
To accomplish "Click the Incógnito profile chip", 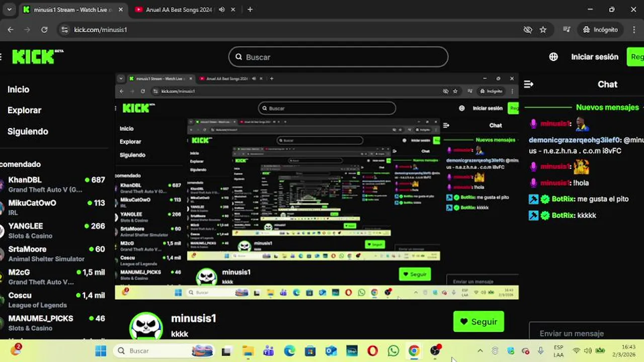I will pos(600,30).
